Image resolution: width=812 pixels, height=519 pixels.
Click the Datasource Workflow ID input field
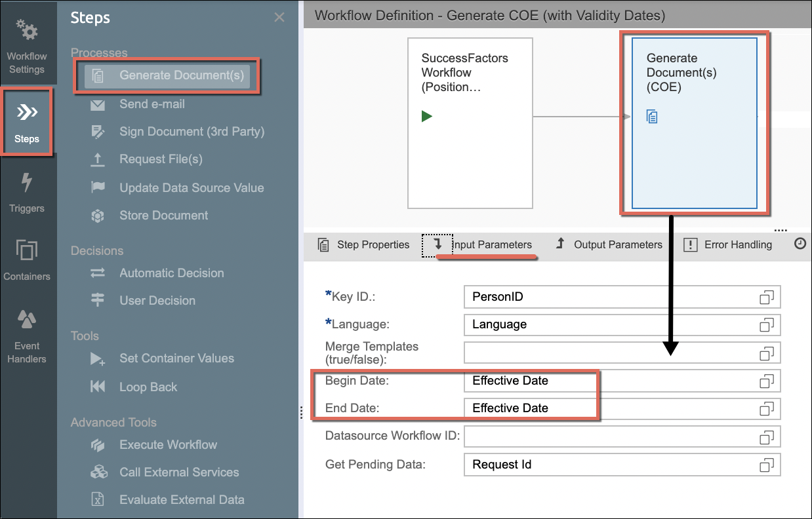pos(622,436)
